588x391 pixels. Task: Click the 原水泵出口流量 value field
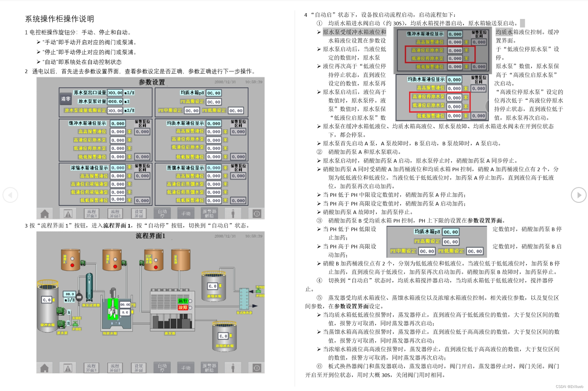pos(115,93)
